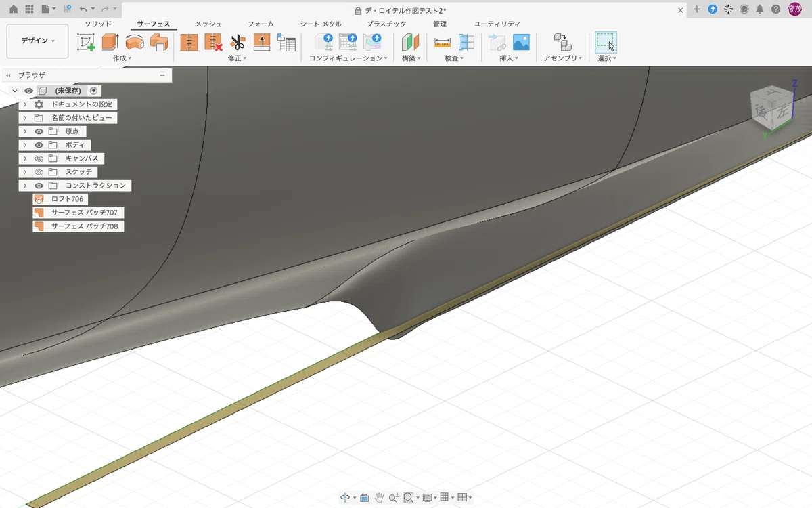
Task: Select the Assemble components icon
Action: coord(562,43)
